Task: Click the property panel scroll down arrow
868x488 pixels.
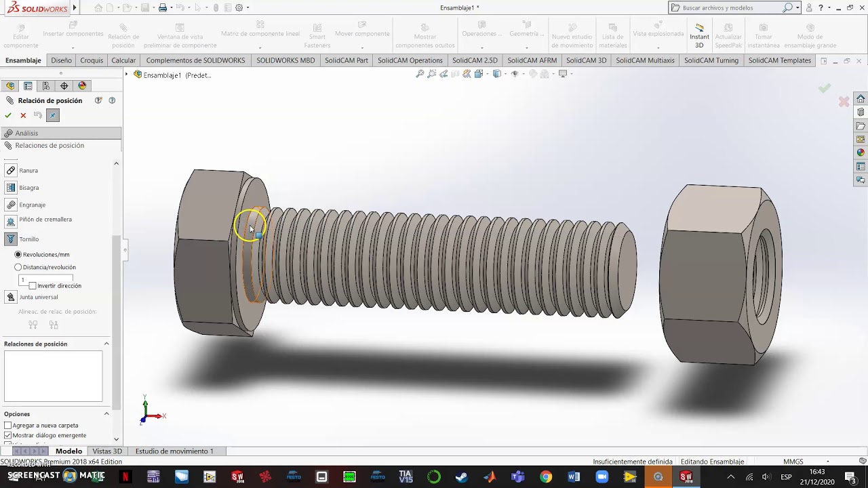Action: point(116,439)
